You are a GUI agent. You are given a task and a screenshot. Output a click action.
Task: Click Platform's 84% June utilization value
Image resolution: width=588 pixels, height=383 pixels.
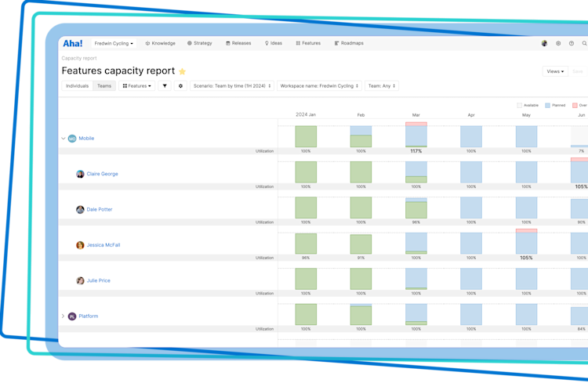point(582,329)
